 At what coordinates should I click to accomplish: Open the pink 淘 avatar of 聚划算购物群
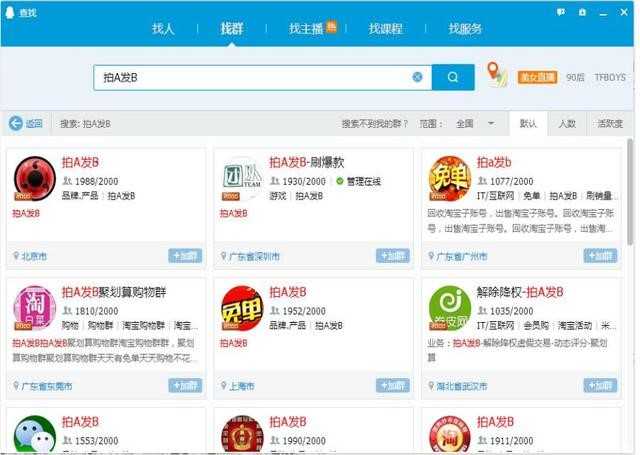[35, 308]
